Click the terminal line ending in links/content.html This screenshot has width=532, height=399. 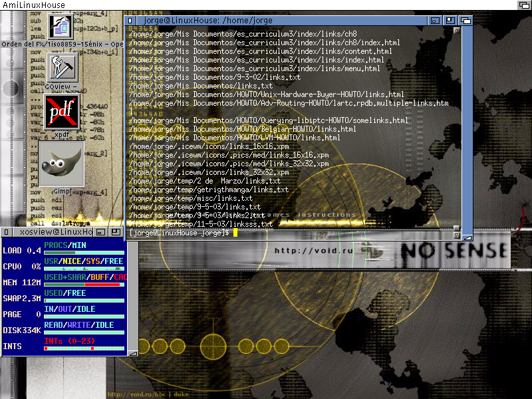(260, 51)
